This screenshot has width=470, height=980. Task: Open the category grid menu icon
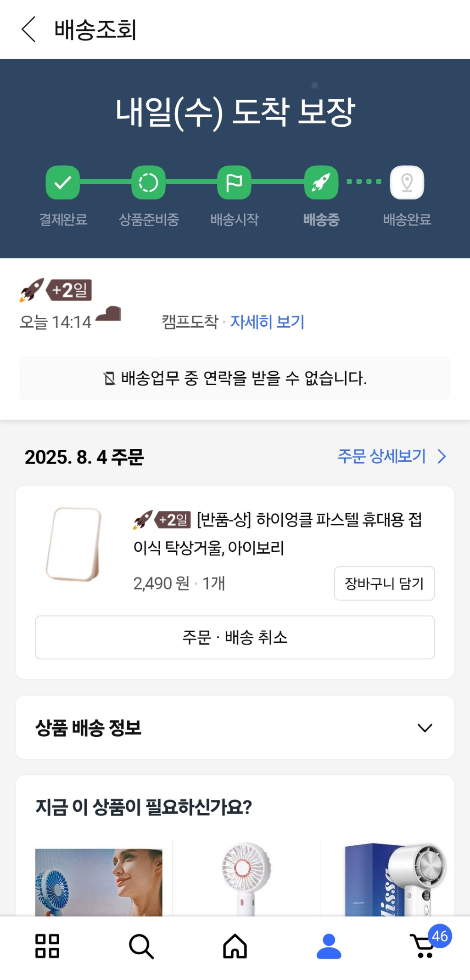point(47,946)
